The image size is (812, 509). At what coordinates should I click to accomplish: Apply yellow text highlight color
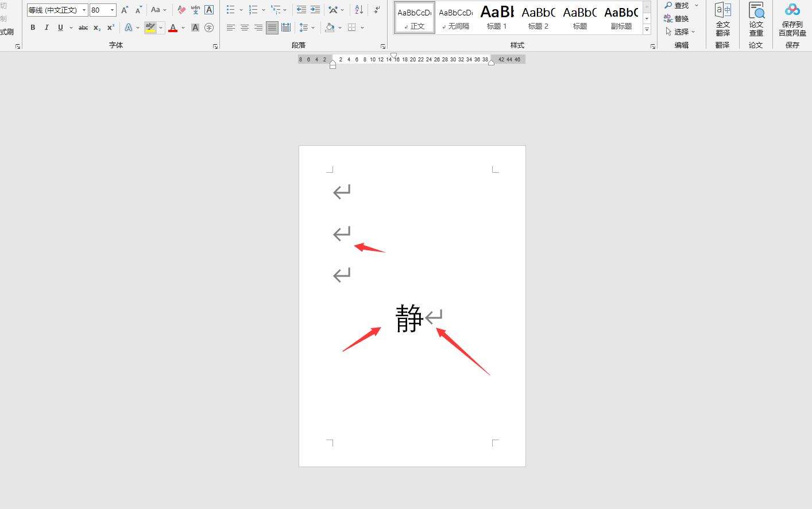pyautogui.click(x=150, y=28)
